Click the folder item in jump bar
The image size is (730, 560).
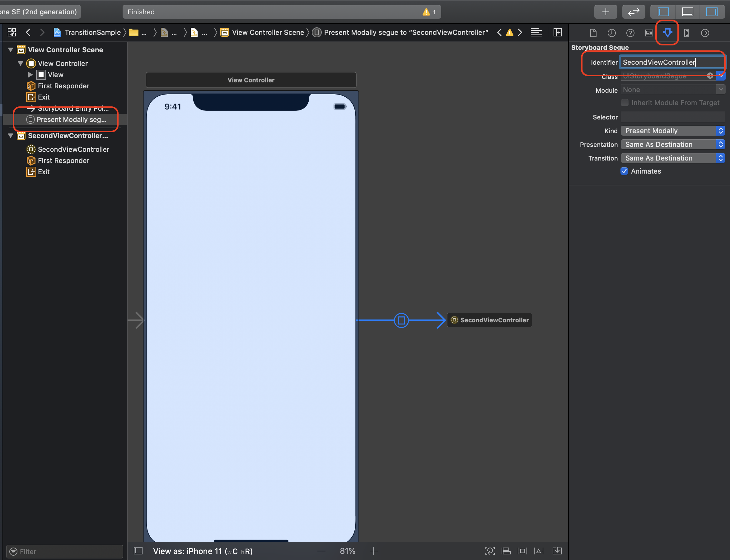(138, 32)
